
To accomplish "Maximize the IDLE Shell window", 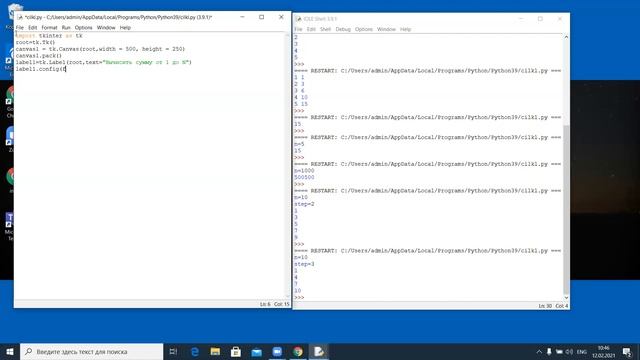I will 540,19.
